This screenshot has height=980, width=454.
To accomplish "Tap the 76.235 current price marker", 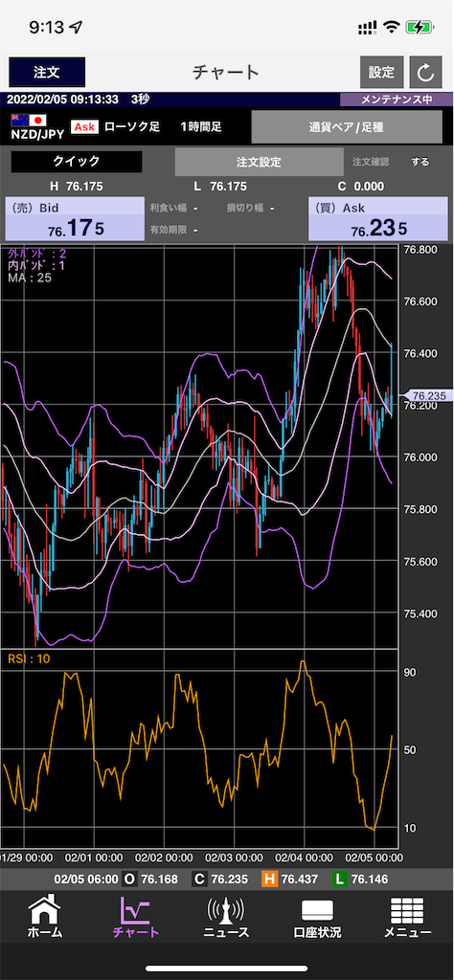I will 427,395.
